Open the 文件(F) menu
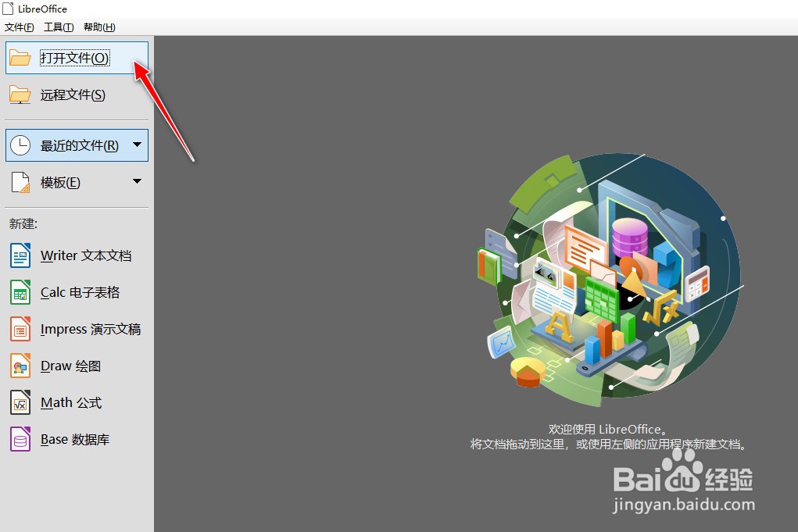The image size is (798, 532). pyautogui.click(x=20, y=27)
